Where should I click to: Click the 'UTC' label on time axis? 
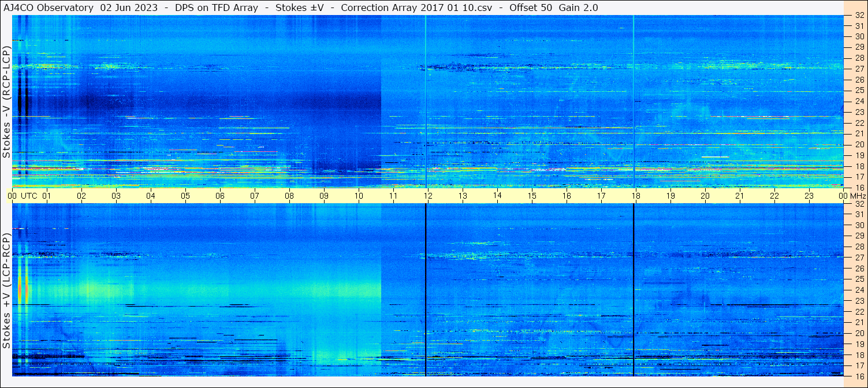click(x=29, y=196)
